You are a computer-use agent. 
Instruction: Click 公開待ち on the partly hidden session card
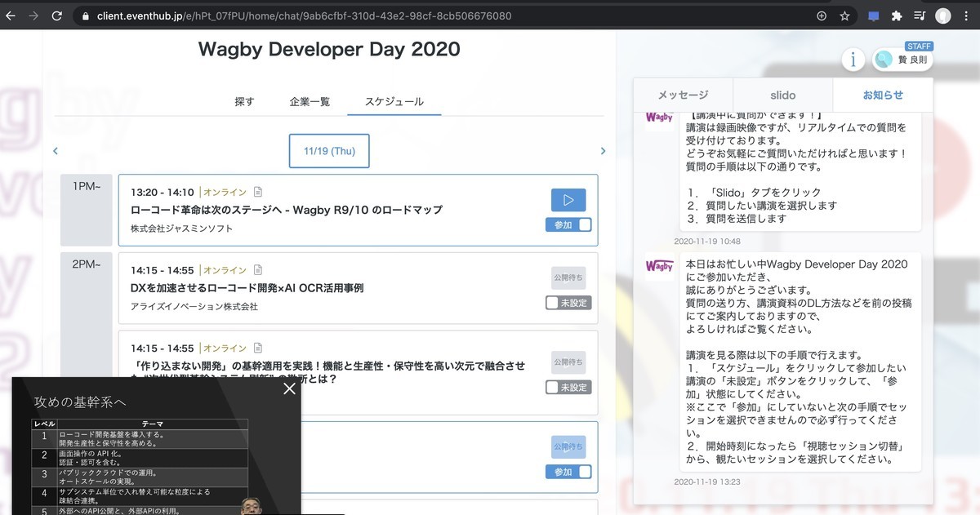568,446
